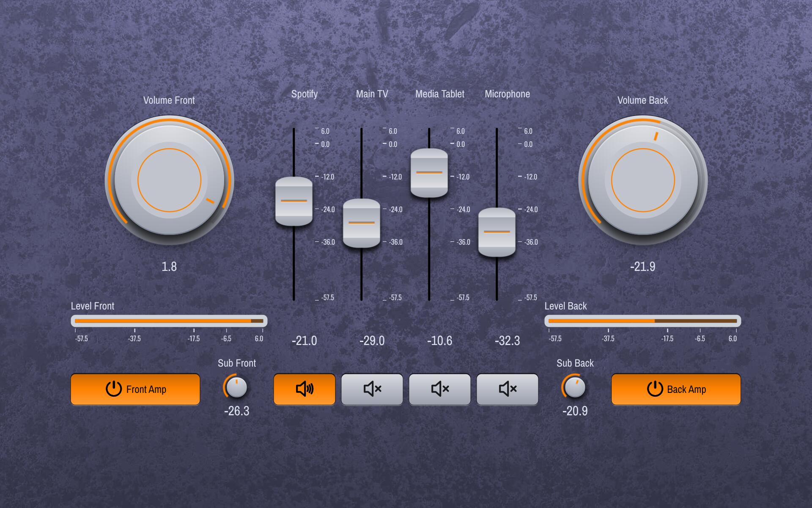Click the Level Back meter bar
Viewport: 812px width, 508px height.
[643, 321]
